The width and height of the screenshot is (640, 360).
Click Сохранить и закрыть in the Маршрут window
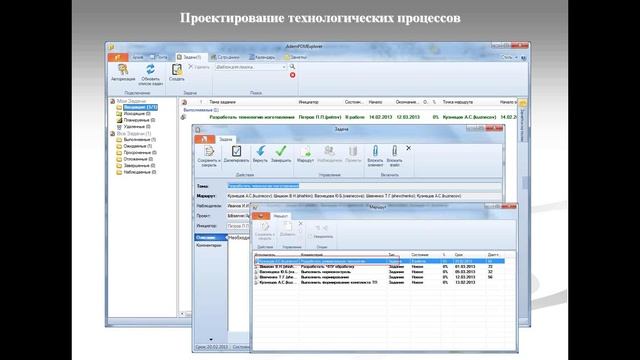pyautogui.click(x=265, y=231)
